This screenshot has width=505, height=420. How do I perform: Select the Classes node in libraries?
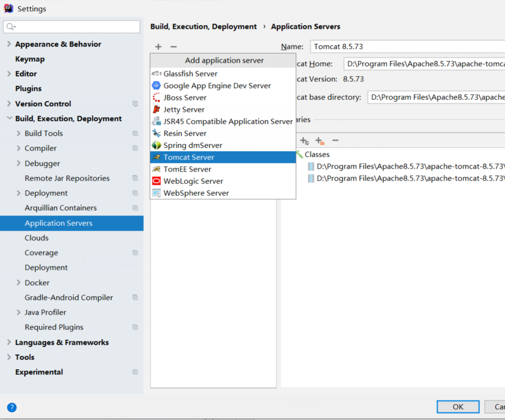click(x=317, y=155)
